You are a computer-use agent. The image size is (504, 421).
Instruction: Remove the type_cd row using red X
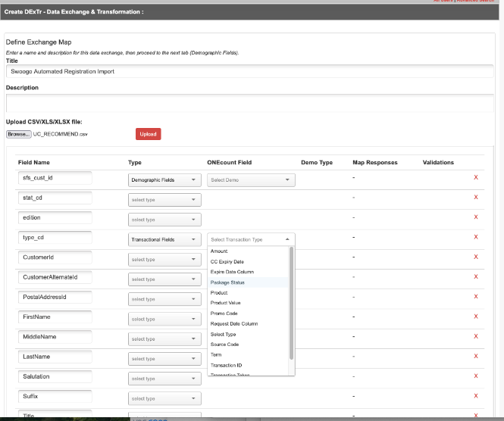click(476, 237)
